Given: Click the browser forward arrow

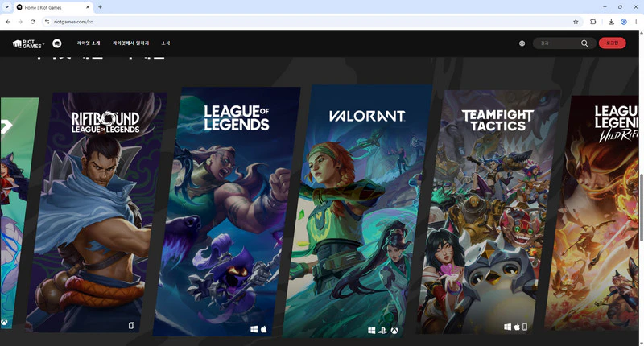Looking at the screenshot, I should pyautogui.click(x=20, y=22).
